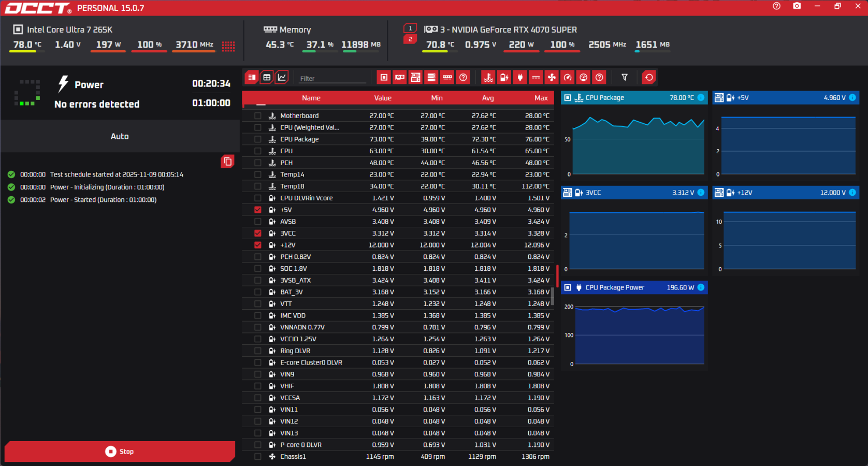Viewport: 868px width, 466px height.
Task: Uncheck the +5V sensor checkbox
Action: click(258, 210)
